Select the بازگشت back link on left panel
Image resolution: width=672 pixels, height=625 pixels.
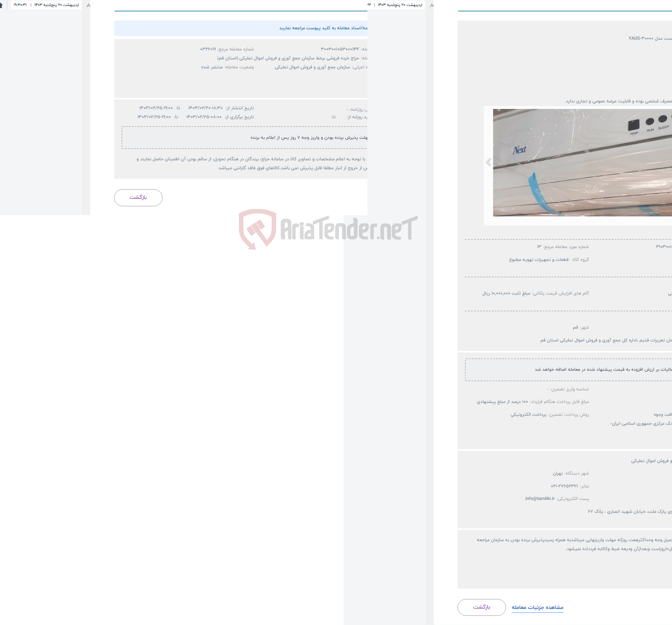click(138, 197)
